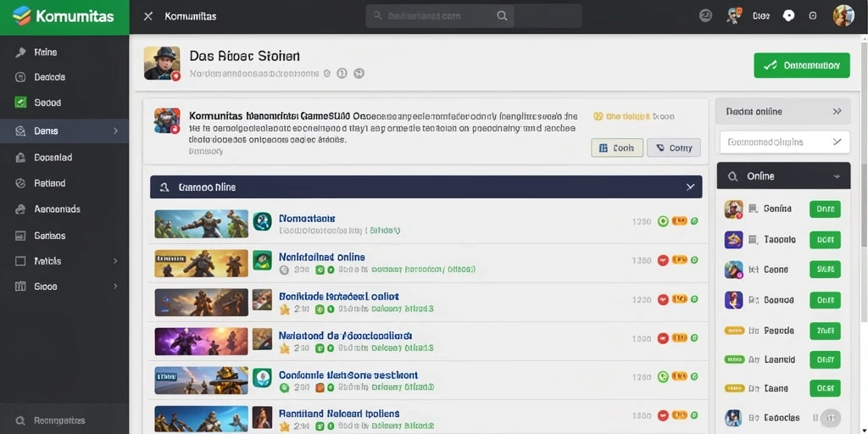This screenshot has width=868, height=434.
Task: Collapse the Gamoo nline section chevron
Action: point(690,187)
